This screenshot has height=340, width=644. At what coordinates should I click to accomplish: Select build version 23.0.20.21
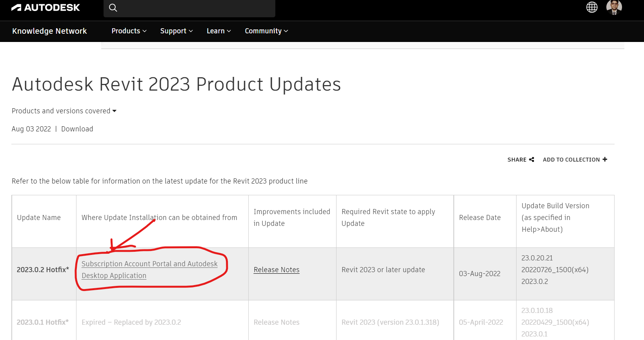(x=537, y=258)
